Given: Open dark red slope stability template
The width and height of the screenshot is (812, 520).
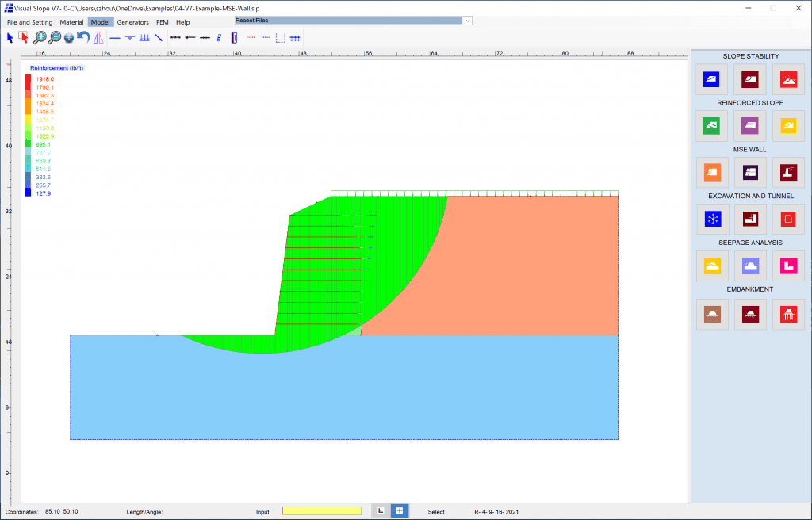Looking at the screenshot, I should pyautogui.click(x=750, y=79).
